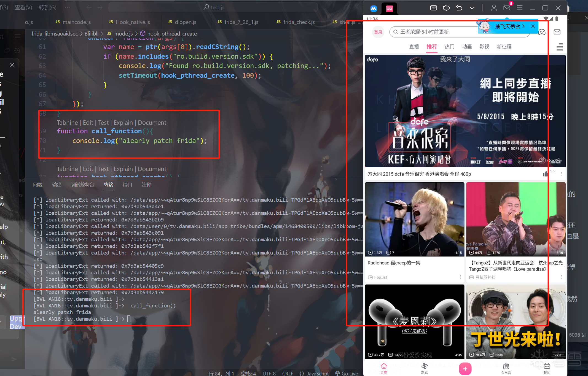Switch to the 输出 panel tab
This screenshot has height=376, width=588.
[x=57, y=185]
